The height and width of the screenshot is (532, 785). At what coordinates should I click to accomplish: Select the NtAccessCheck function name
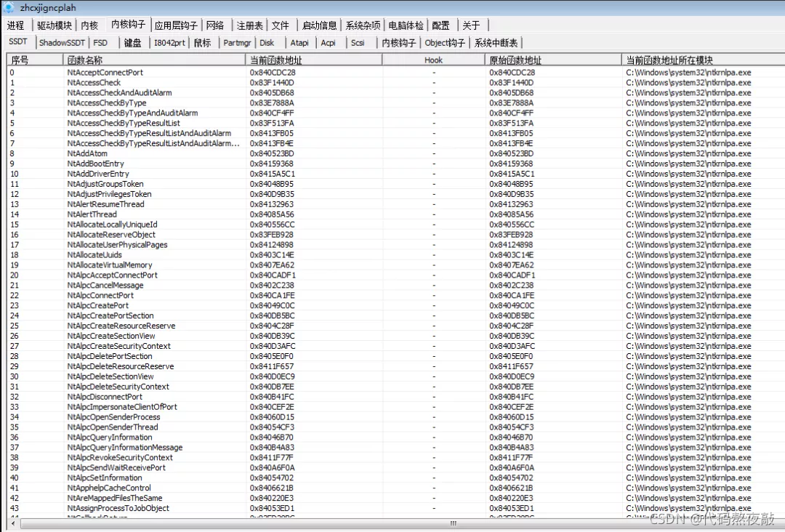[x=94, y=83]
